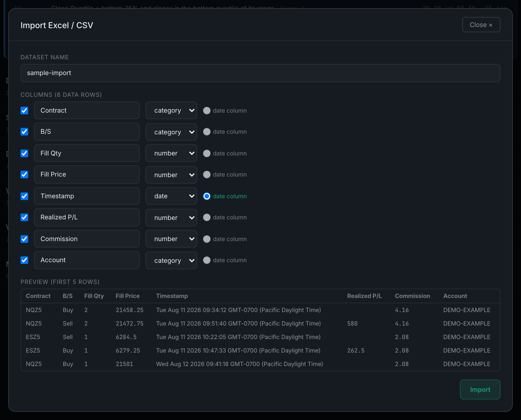Click the Wed Aug 12 2026 timestamp cell

pyautogui.click(x=239, y=364)
